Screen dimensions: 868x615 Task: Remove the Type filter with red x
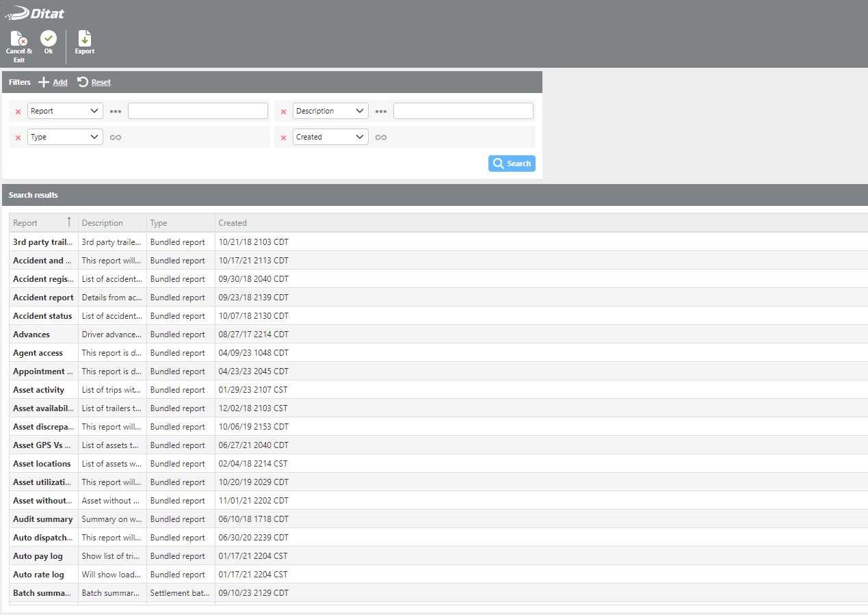click(18, 138)
